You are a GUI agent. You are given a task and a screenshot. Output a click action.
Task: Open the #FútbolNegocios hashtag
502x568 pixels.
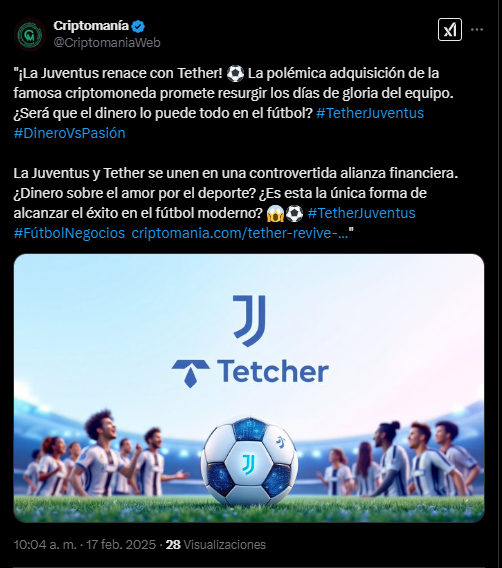pos(69,233)
